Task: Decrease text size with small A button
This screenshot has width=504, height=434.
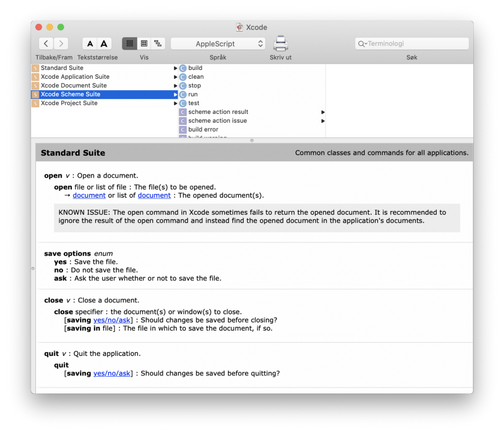Action: (90, 43)
